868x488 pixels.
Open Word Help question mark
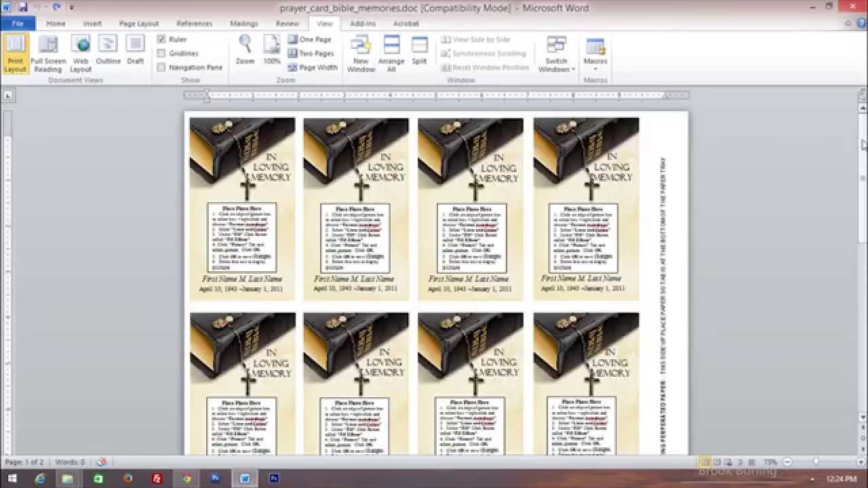tap(860, 24)
